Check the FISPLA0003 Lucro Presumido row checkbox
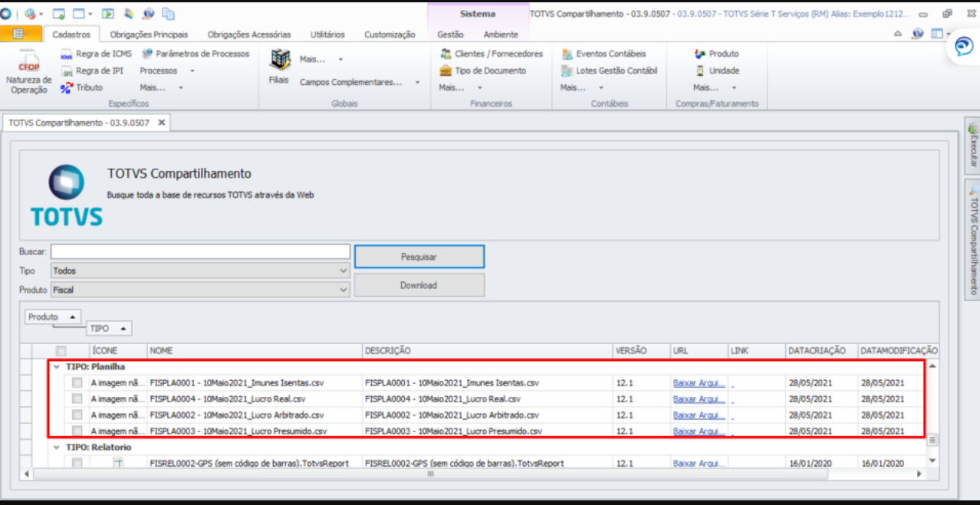The image size is (980, 505). 77,431
